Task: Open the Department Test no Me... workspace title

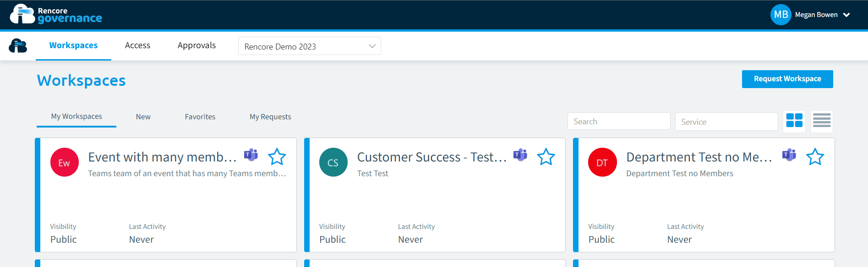Action: coord(699,157)
